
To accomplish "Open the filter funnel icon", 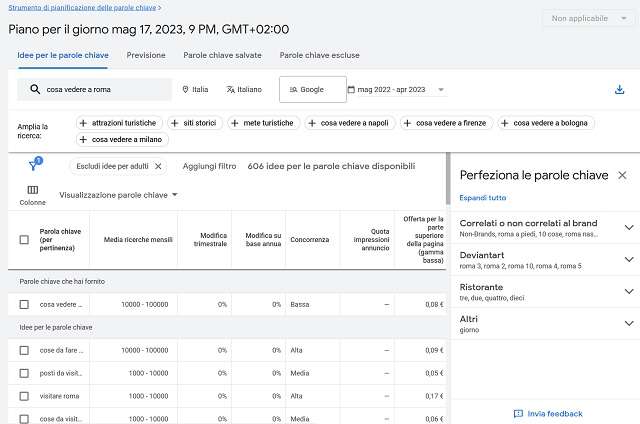I will coord(33,167).
